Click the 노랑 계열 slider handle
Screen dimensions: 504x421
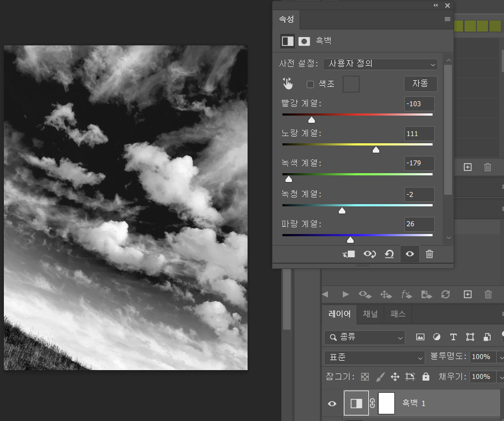376,149
